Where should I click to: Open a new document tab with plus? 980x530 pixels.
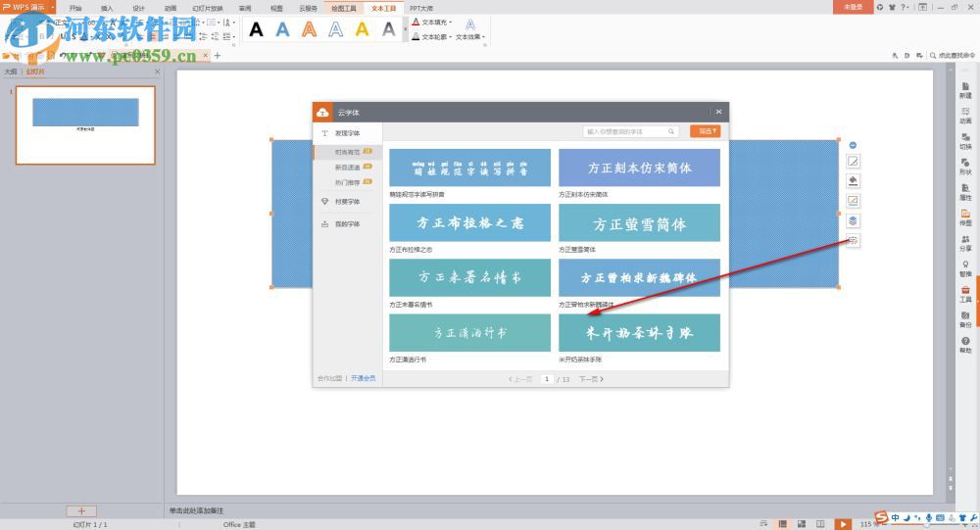pos(218,56)
